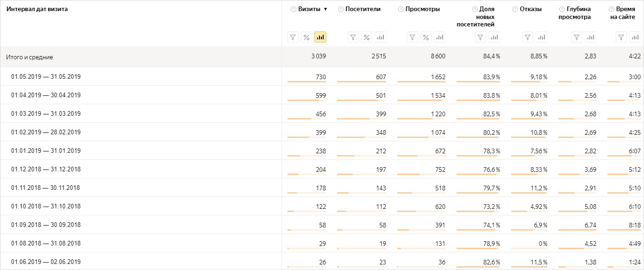The height and width of the screenshot is (270, 644).
Task: Click filter icon under Просмотры column
Action: click(413, 38)
